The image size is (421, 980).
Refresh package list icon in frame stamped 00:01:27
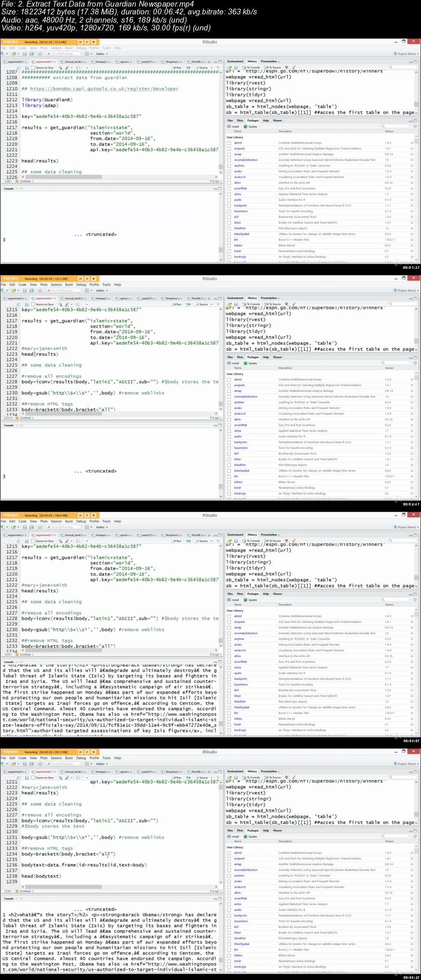414,126
